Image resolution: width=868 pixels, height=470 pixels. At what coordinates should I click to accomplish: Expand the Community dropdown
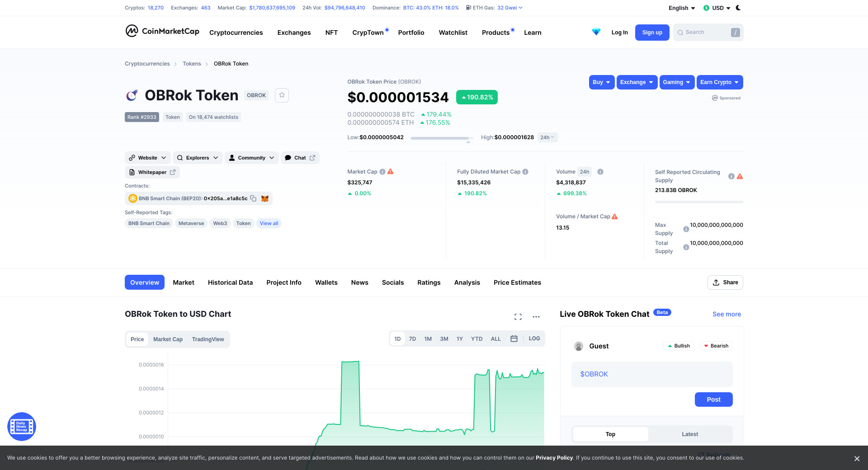point(251,158)
